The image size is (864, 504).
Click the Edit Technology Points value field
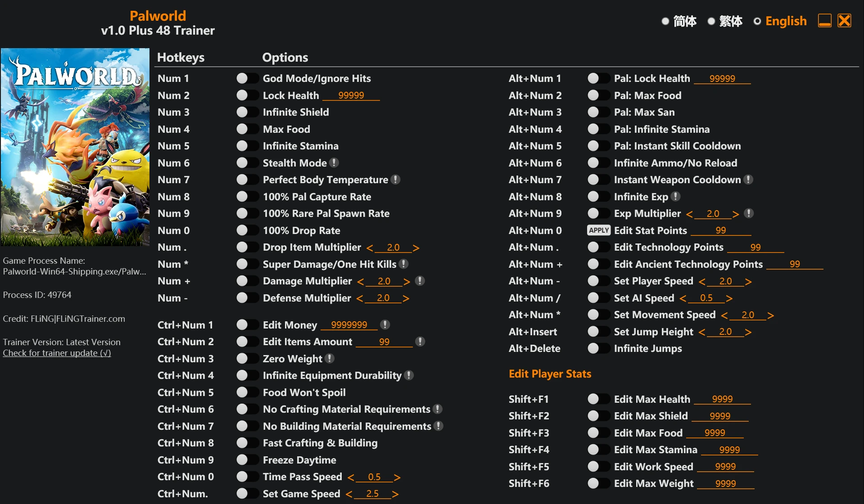pos(755,247)
